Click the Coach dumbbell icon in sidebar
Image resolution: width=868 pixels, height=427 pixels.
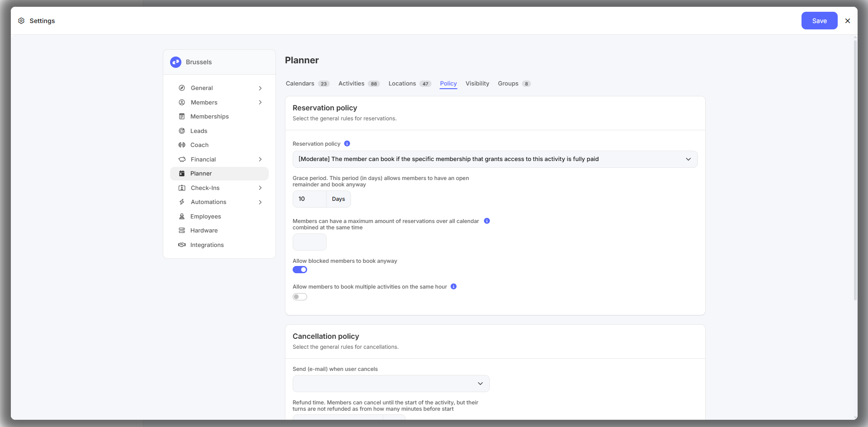182,145
